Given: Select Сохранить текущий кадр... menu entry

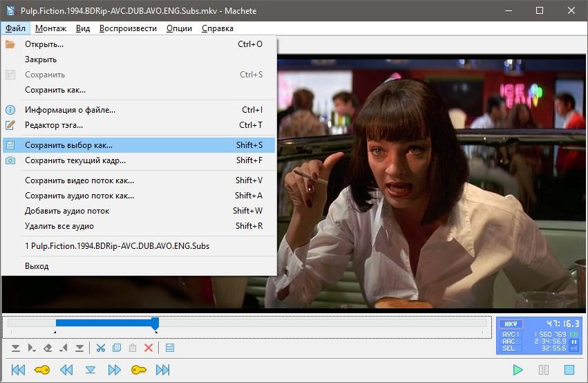Looking at the screenshot, I should 139,160.
